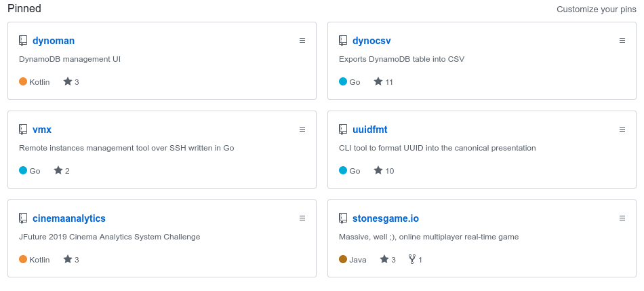Click the reorder handle on vmx card
644x291 pixels.
tap(302, 129)
